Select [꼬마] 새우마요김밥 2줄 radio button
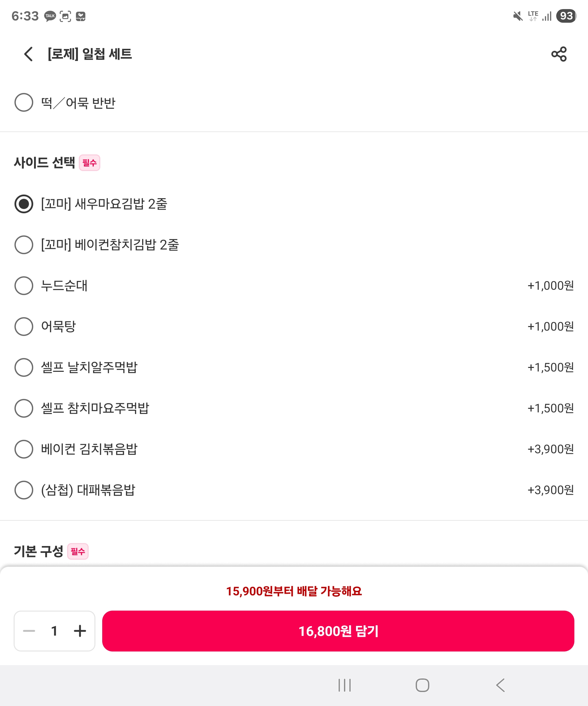This screenshot has width=588, height=706. tap(24, 204)
